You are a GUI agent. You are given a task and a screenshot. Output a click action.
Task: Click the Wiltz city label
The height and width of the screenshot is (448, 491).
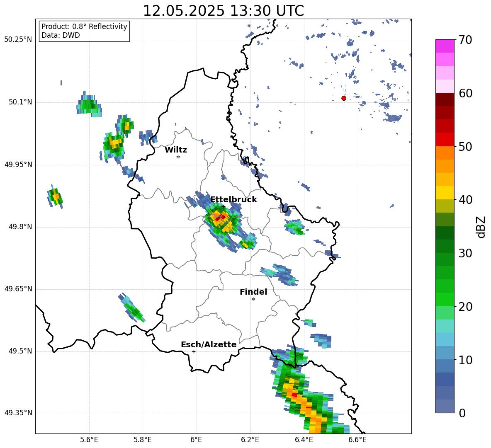click(176, 150)
